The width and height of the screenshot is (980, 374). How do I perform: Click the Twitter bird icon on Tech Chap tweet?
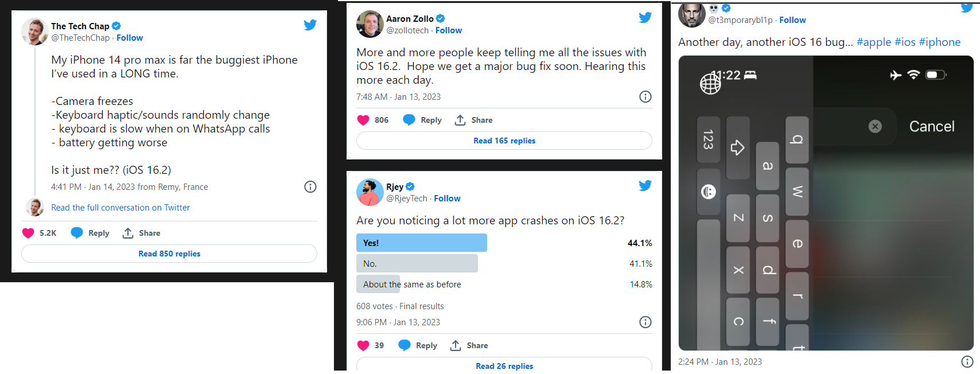[310, 25]
